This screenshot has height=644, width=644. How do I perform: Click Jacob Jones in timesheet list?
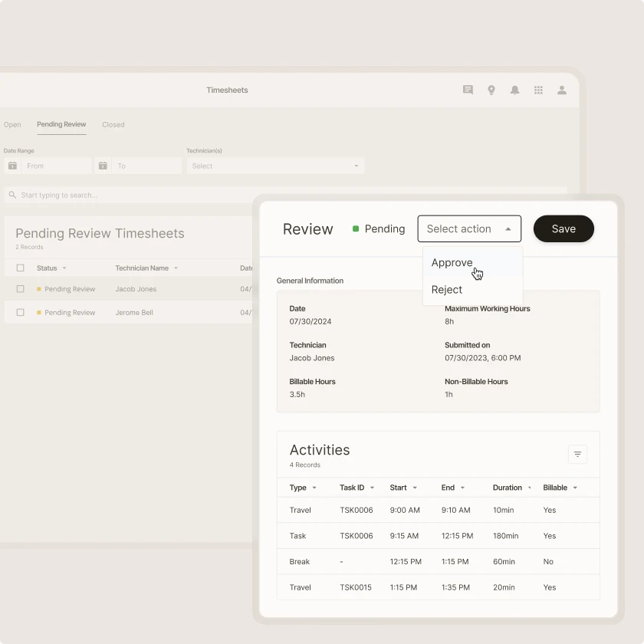click(x=136, y=289)
